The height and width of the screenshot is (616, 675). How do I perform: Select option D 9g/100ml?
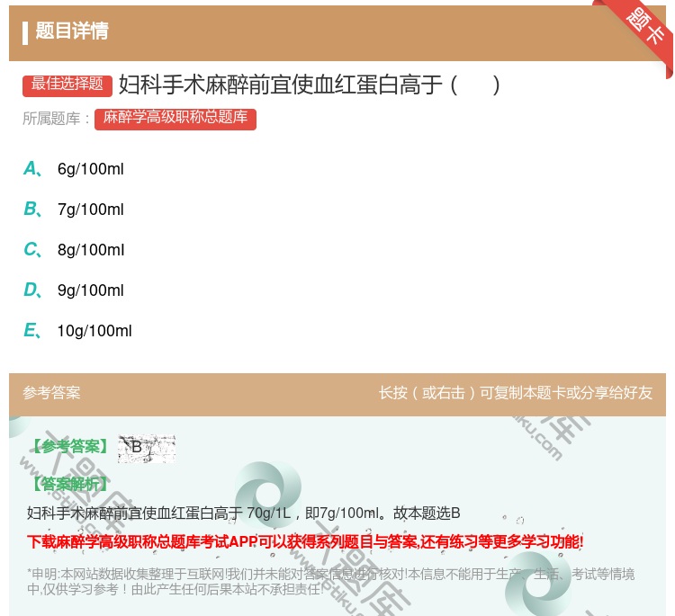click(74, 290)
